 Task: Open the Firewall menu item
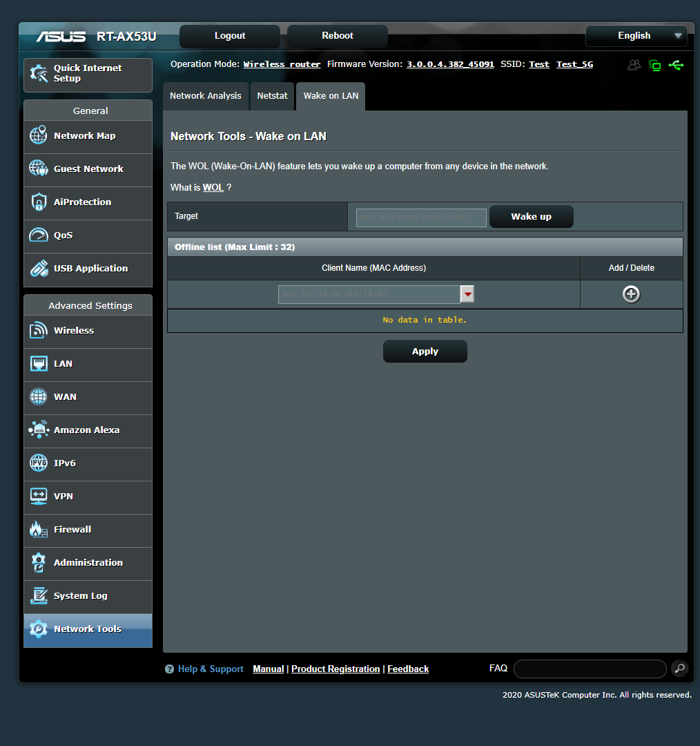[88, 530]
